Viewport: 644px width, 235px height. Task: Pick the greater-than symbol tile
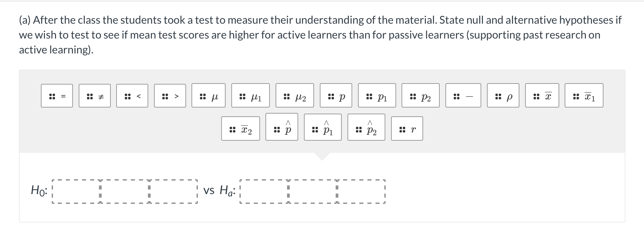170,96
